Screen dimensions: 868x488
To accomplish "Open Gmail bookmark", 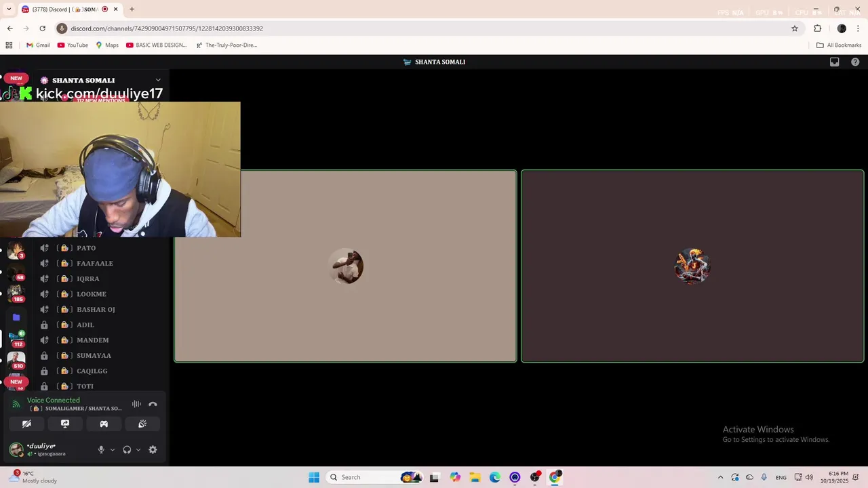I will 38,45.
